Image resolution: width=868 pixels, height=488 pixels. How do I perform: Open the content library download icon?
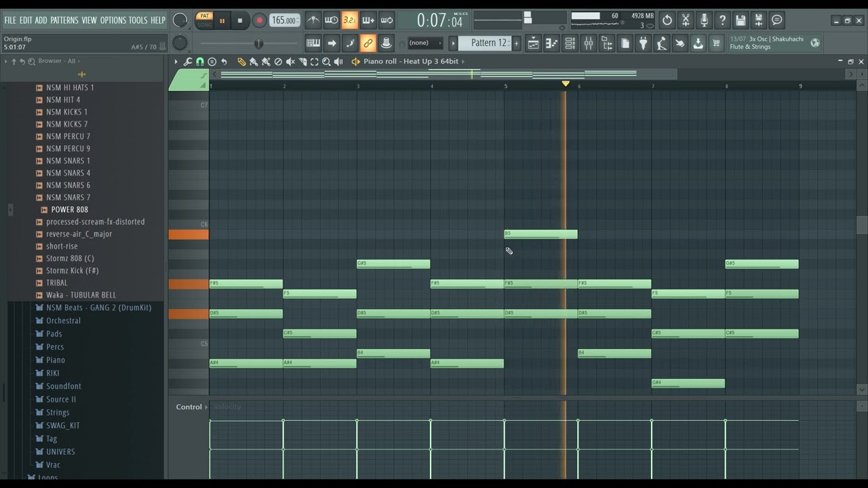click(x=698, y=43)
